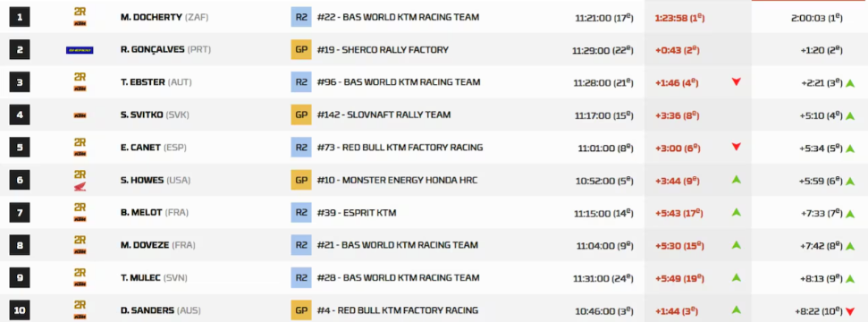Viewport: 868px width, 322px height.
Task: Click start time '11:21:00 (17e)'
Action: pyautogui.click(x=604, y=18)
